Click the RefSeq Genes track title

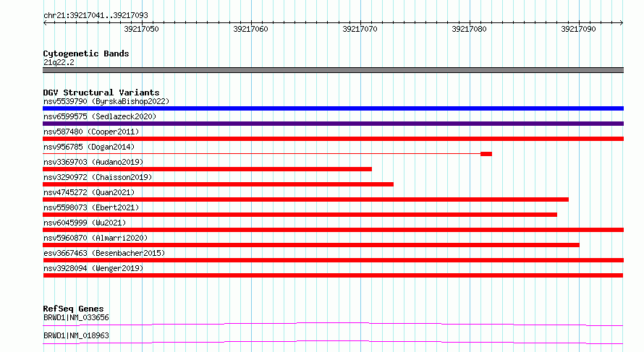coord(73,309)
